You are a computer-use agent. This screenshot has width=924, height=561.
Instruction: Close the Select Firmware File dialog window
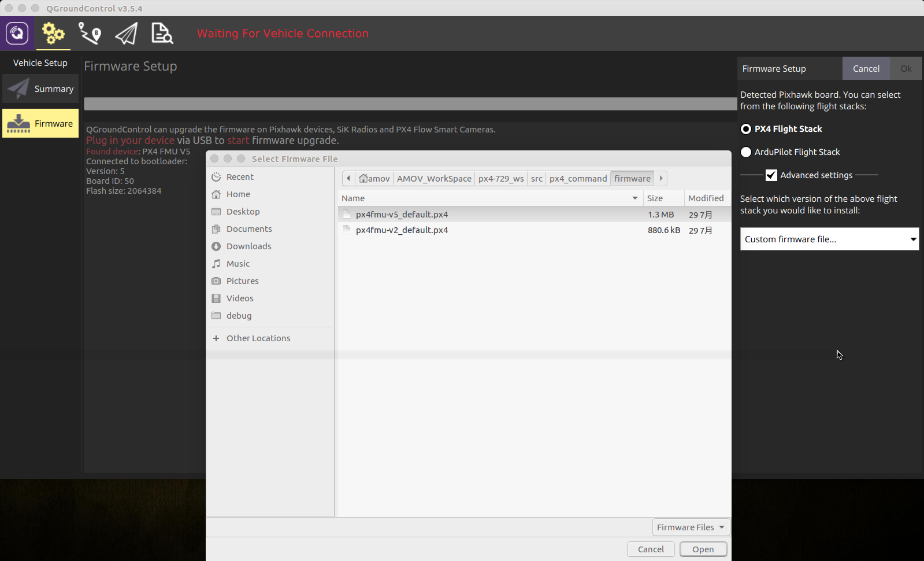click(214, 158)
